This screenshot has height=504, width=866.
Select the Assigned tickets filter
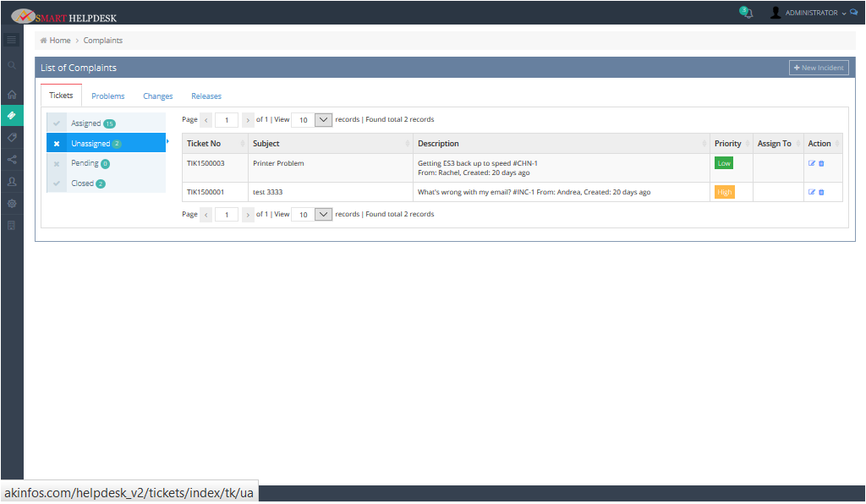[x=85, y=123]
